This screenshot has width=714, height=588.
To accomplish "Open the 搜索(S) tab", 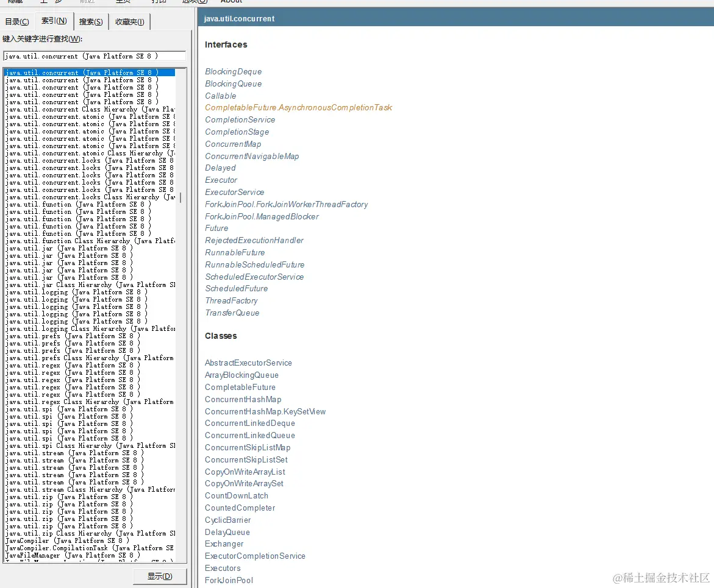I will click(x=91, y=21).
